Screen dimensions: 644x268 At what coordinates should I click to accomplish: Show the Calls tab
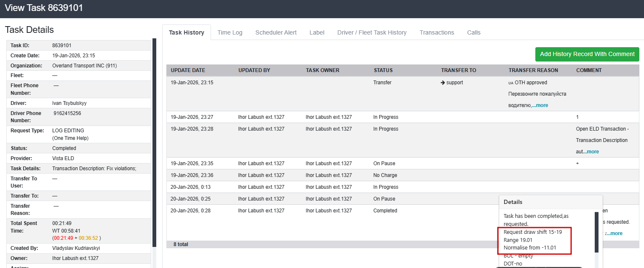[474, 32]
